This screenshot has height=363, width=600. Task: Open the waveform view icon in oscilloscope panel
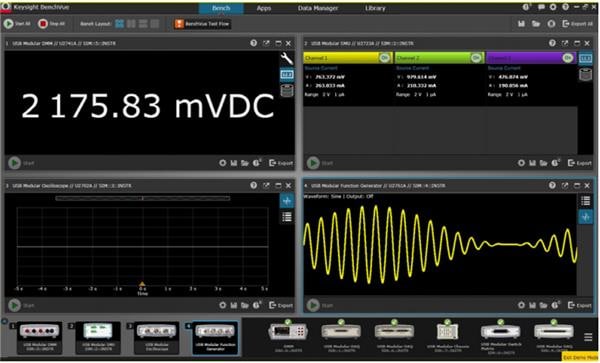click(x=287, y=201)
